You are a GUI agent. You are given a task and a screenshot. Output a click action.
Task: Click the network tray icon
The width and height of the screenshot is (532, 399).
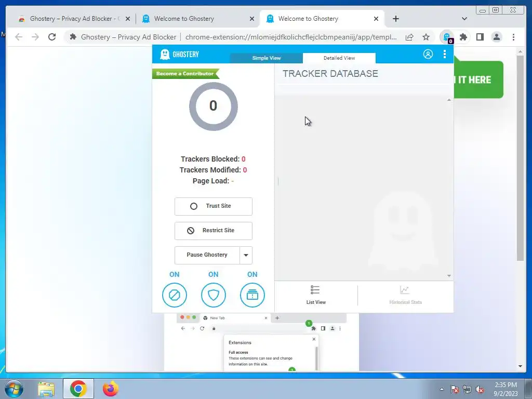click(x=467, y=389)
